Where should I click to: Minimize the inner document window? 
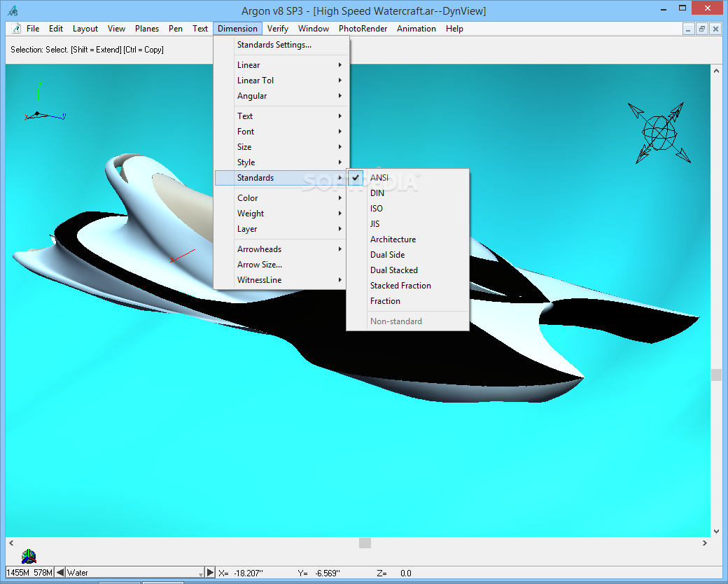(x=688, y=29)
